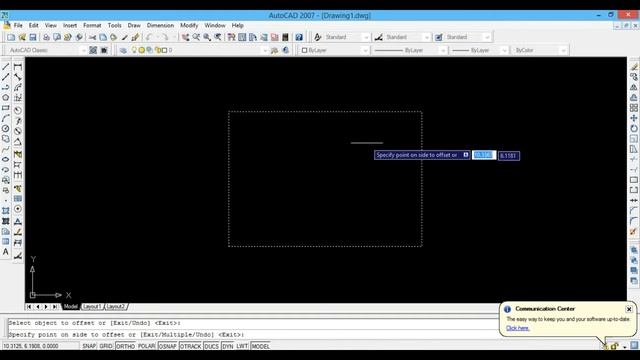Open the Dimension menu

[x=160, y=25]
